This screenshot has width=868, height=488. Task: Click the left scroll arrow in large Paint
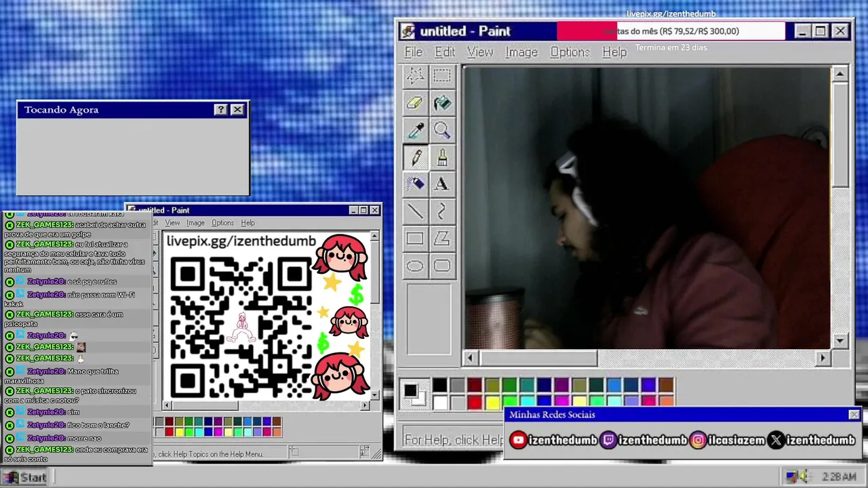(x=472, y=358)
